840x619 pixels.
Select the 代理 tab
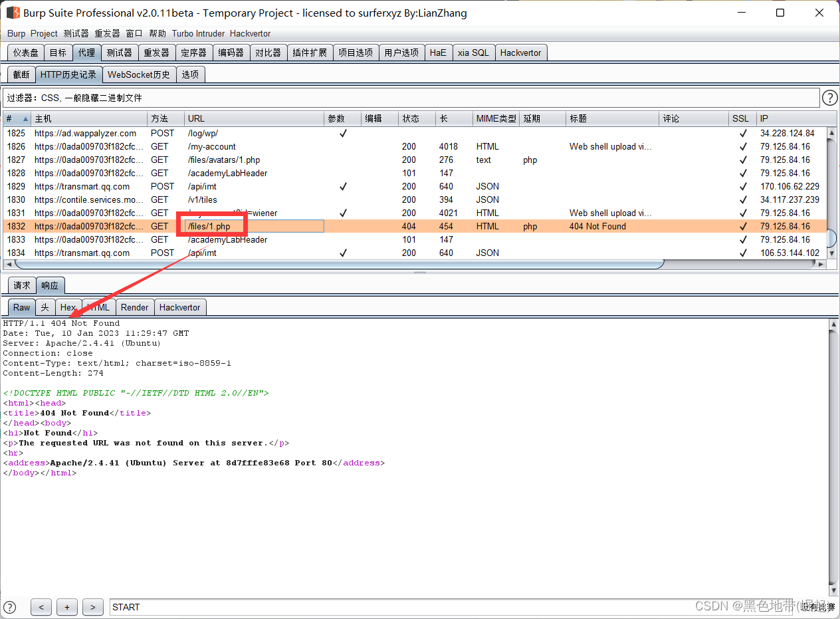click(x=86, y=53)
